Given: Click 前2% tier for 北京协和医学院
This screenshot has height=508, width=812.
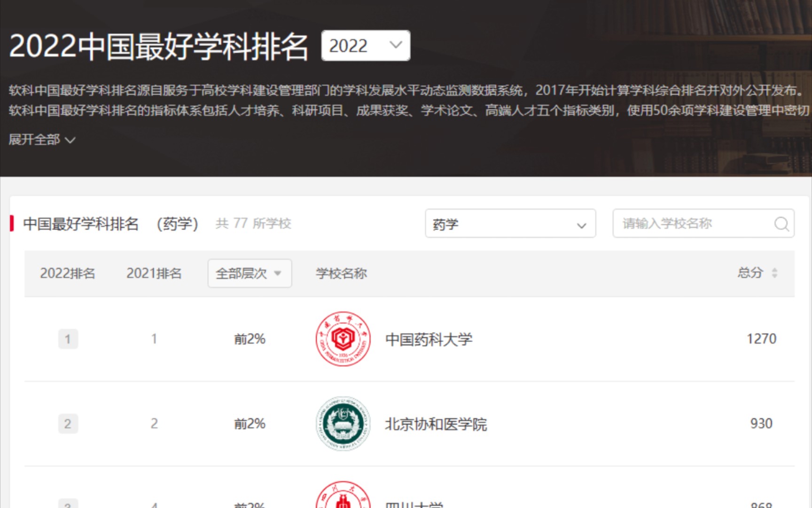Looking at the screenshot, I should point(250,424).
